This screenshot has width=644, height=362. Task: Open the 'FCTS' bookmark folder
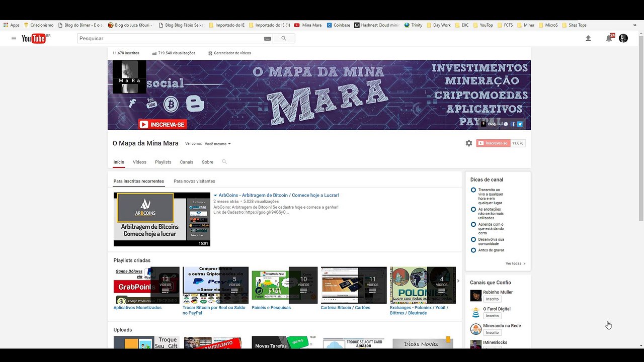point(505,25)
